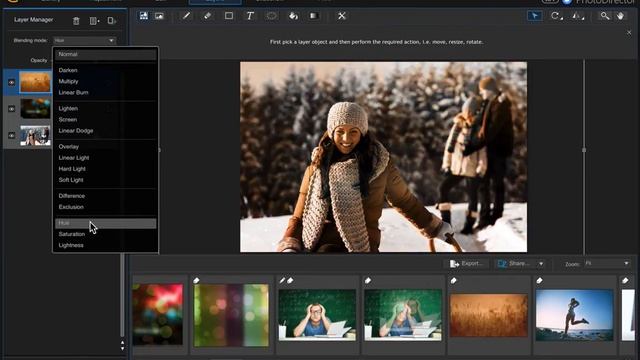Viewport: 640px width, 360px height.
Task: Select the Zoom magnifier tool
Action: pyautogui.click(x=604, y=16)
